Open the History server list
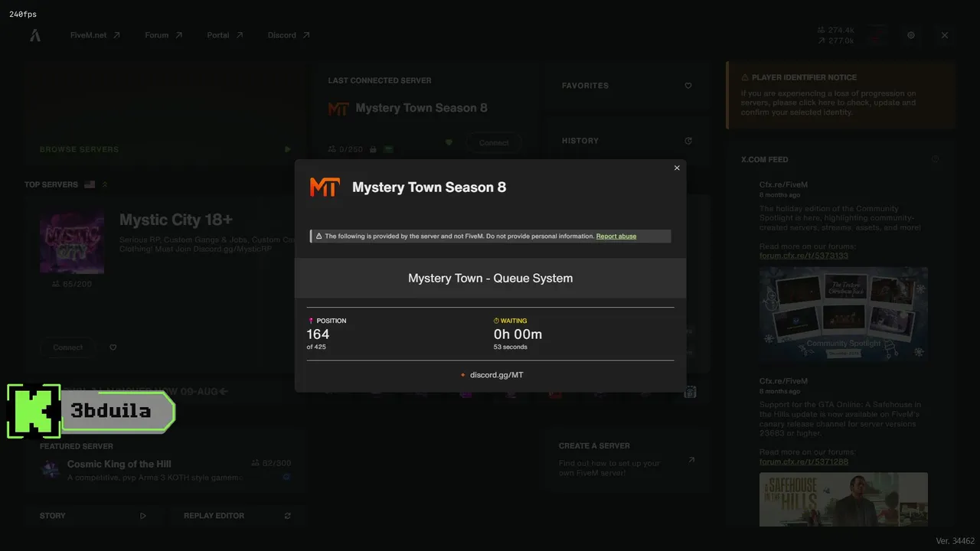The width and height of the screenshot is (980, 551). tap(626, 141)
